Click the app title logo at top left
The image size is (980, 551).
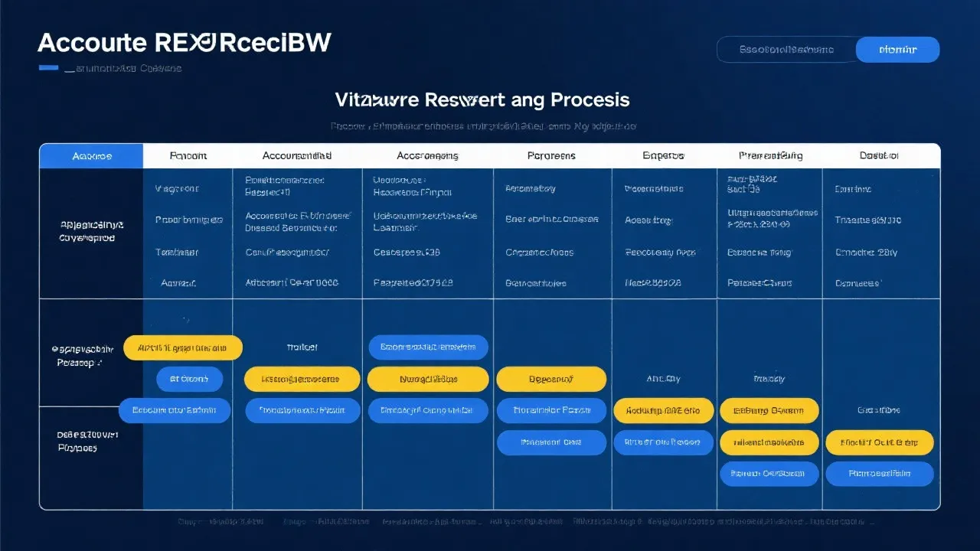184,43
